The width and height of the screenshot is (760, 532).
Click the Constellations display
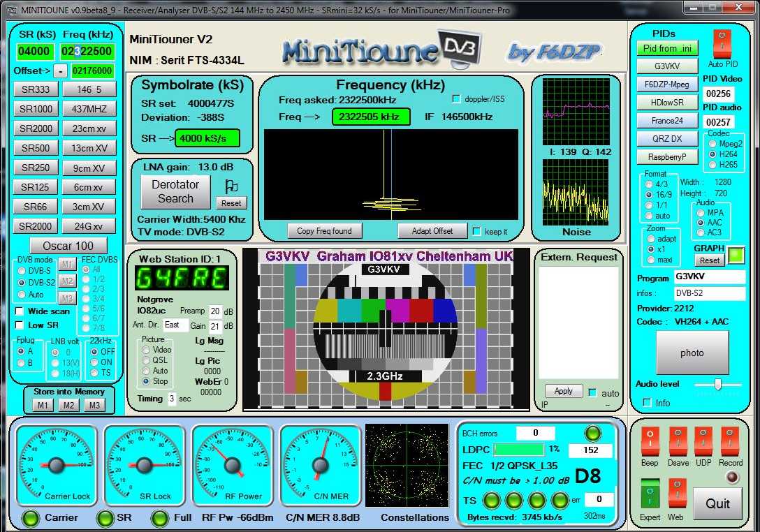(x=407, y=466)
